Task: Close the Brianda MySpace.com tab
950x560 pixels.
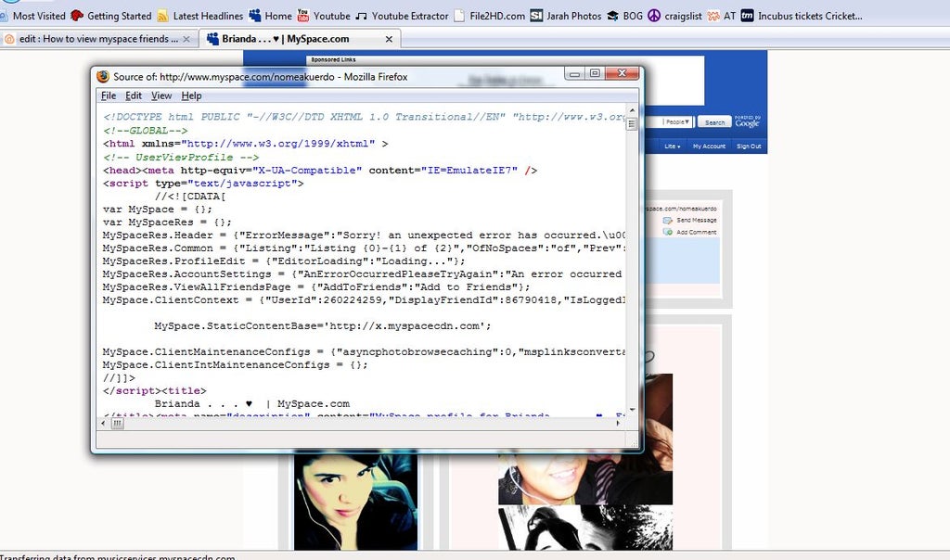Action: coord(389,39)
